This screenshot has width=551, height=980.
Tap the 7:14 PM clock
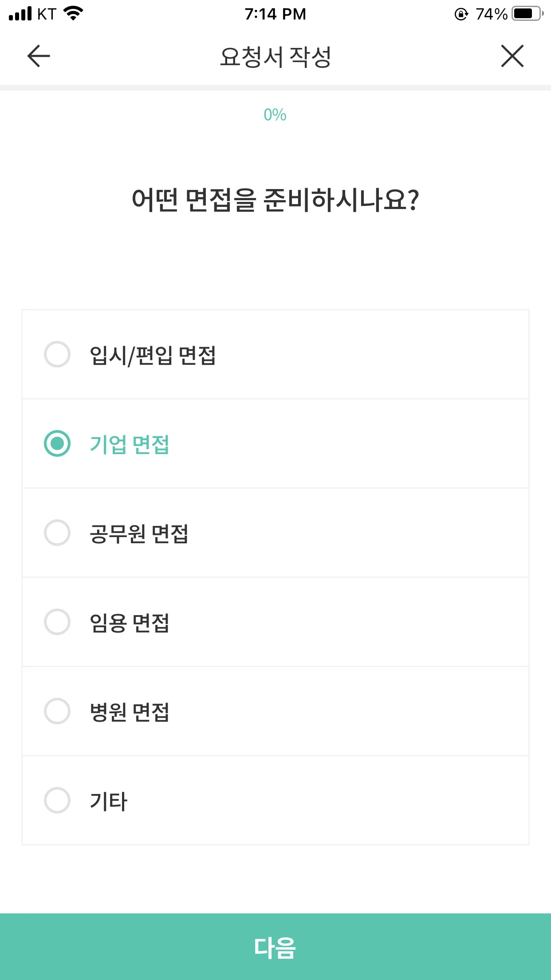click(x=275, y=14)
